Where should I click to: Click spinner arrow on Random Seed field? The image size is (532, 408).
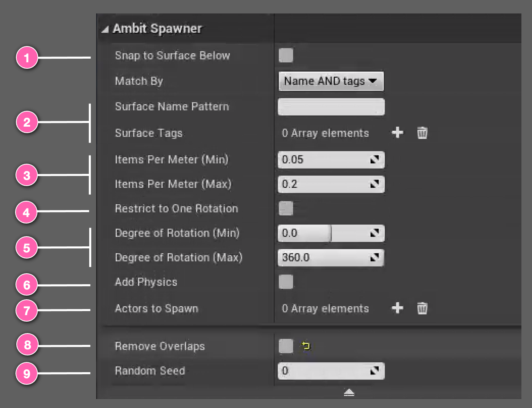[x=375, y=371]
